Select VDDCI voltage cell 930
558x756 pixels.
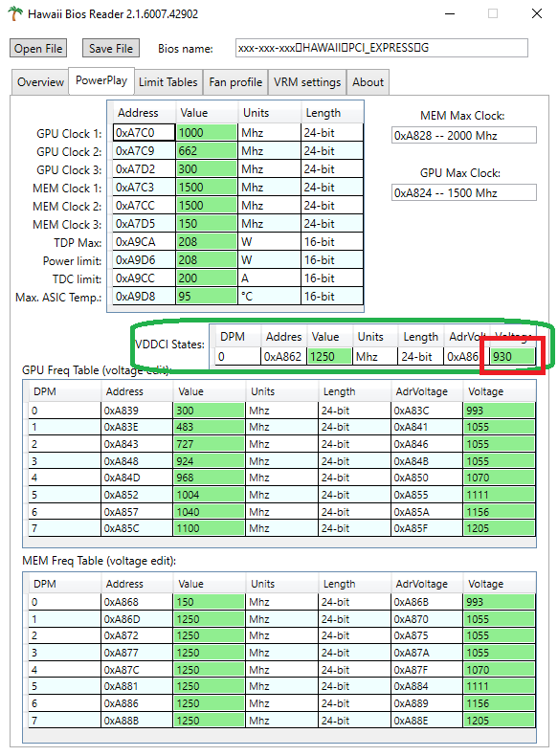(513, 357)
